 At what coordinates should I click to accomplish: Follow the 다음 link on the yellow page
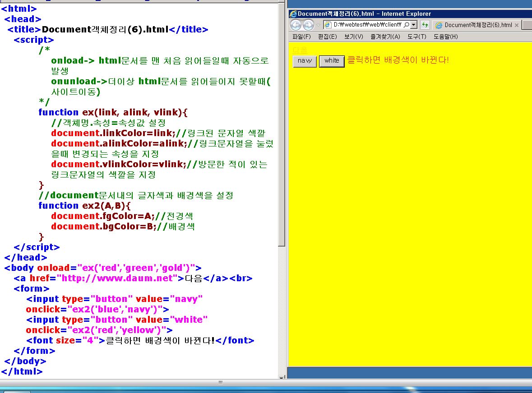coord(300,50)
